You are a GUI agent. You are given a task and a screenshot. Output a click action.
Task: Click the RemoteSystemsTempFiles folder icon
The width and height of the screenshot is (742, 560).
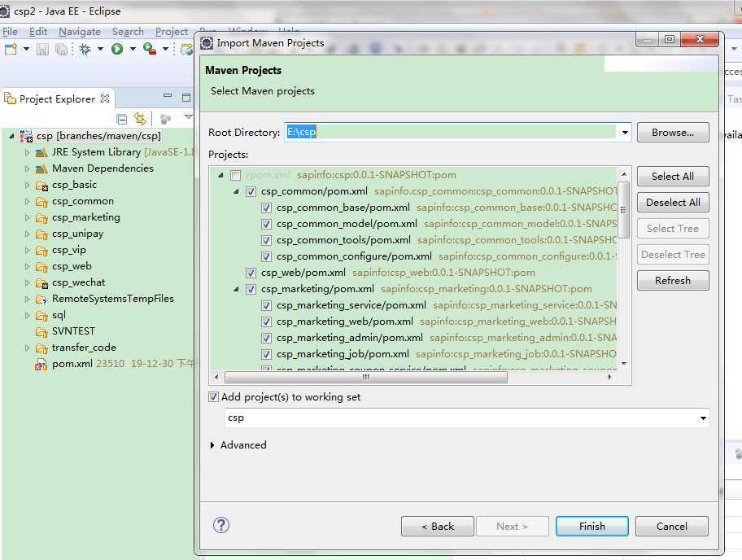[41, 300]
